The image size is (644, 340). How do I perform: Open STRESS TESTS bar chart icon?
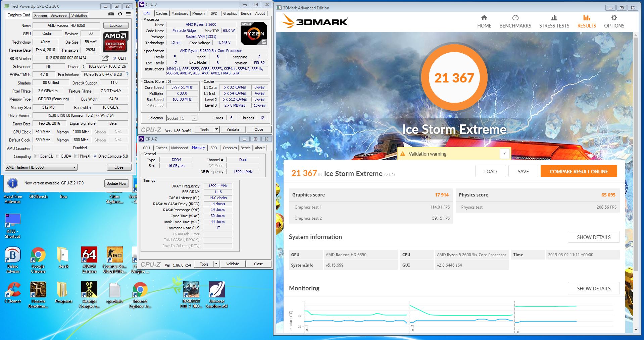click(554, 18)
